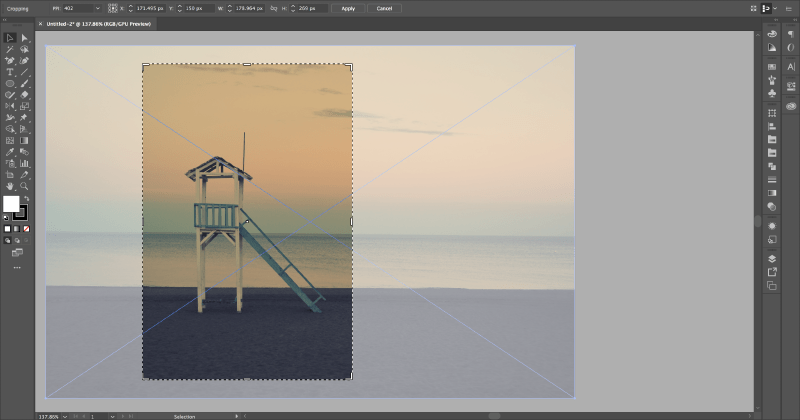Viewport: 800px width, 420px height.
Task: Open the Paragraph panel icon
Action: [x=791, y=34]
